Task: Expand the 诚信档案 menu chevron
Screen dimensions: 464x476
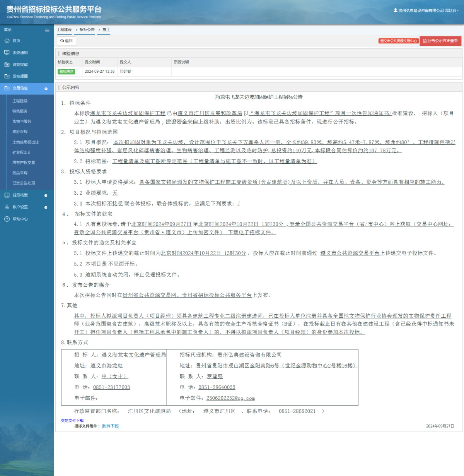Action: click(x=46, y=195)
